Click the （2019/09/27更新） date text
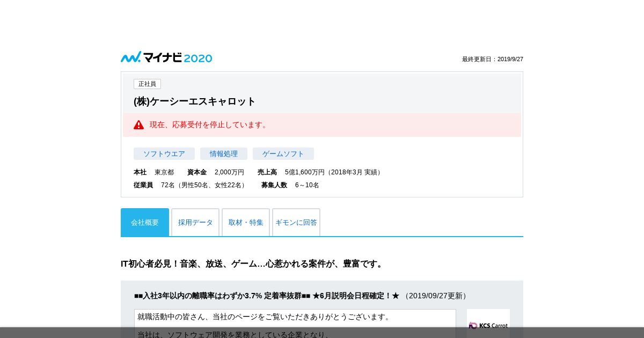This screenshot has width=644, height=338. point(435,296)
